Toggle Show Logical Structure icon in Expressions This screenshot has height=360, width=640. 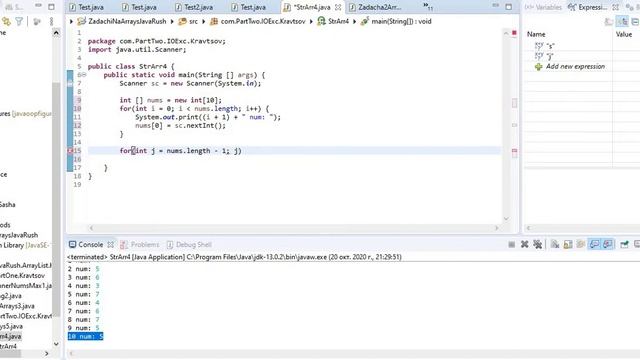(622, 22)
